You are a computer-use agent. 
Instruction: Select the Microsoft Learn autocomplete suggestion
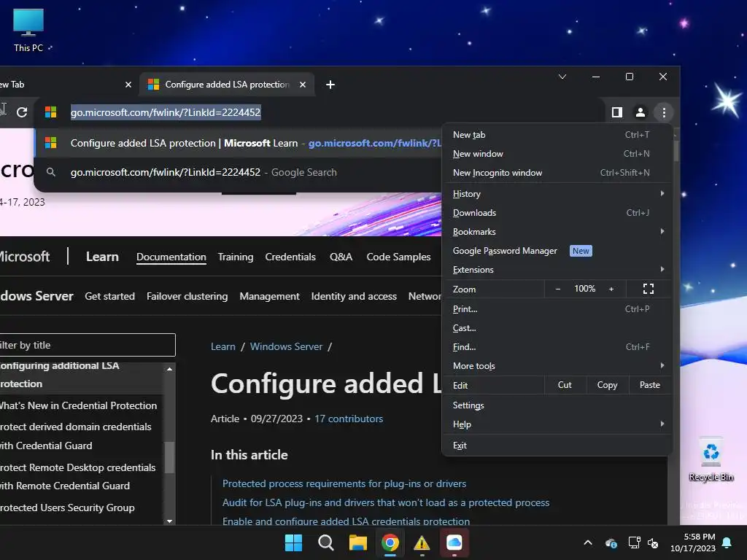(239, 143)
